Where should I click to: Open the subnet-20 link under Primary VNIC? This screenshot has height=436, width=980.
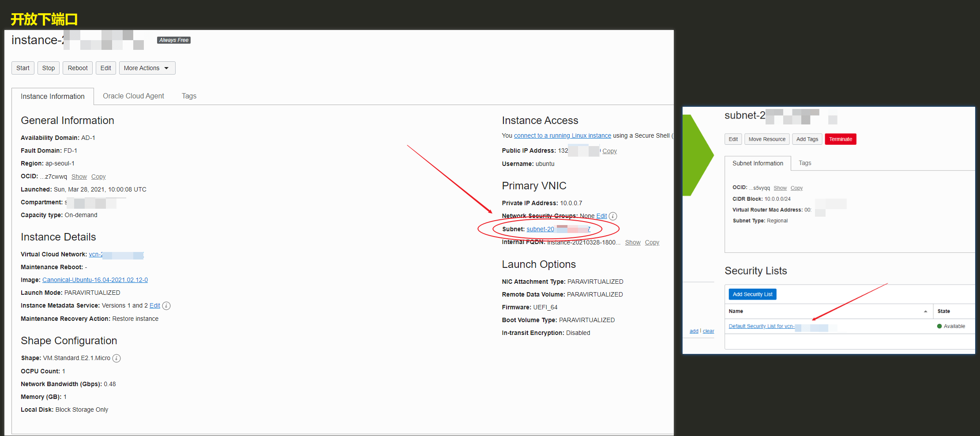558,229
